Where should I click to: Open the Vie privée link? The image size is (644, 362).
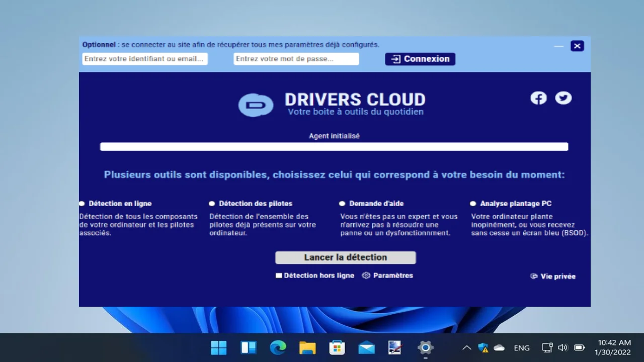point(558,276)
